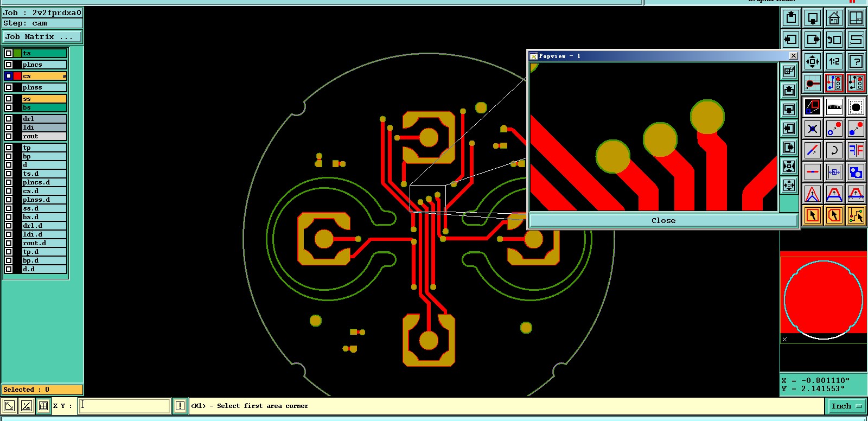Click the hollow blue to red dot icon
Viewport: 868px width, 421px height.
(834, 129)
